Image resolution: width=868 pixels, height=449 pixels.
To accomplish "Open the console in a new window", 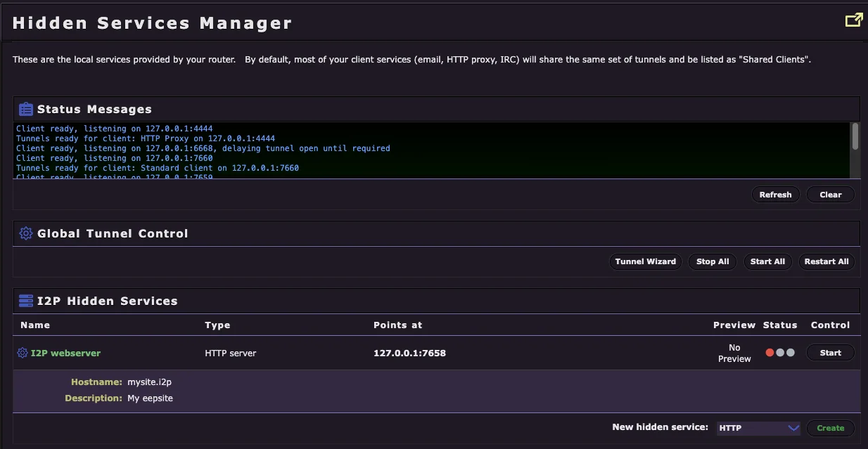I will 853,20.
